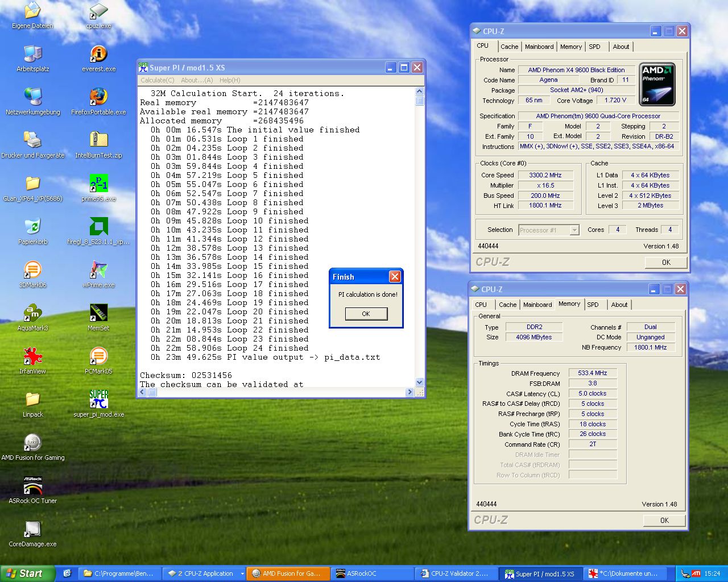Close the Finish dialog with its X button
The height and width of the screenshot is (582, 728).
coord(395,277)
